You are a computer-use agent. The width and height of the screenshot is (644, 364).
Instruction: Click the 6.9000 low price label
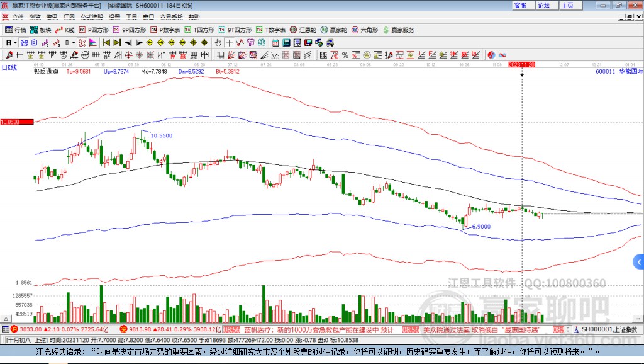481,227
